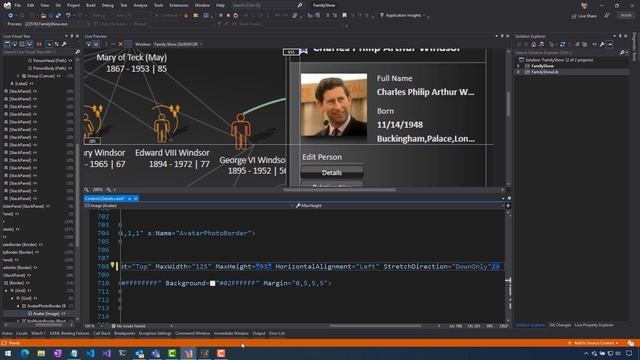Open the Debug menu

click(108, 5)
